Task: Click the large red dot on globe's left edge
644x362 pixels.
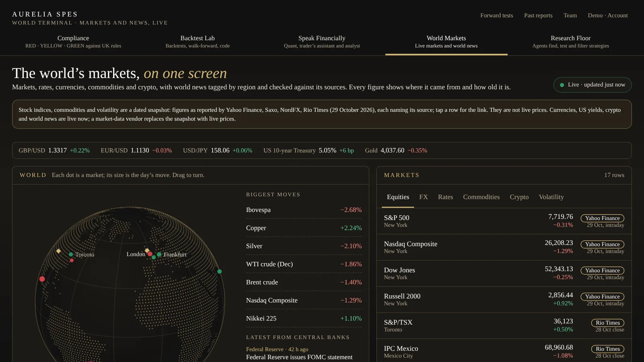Action: [x=42, y=279]
